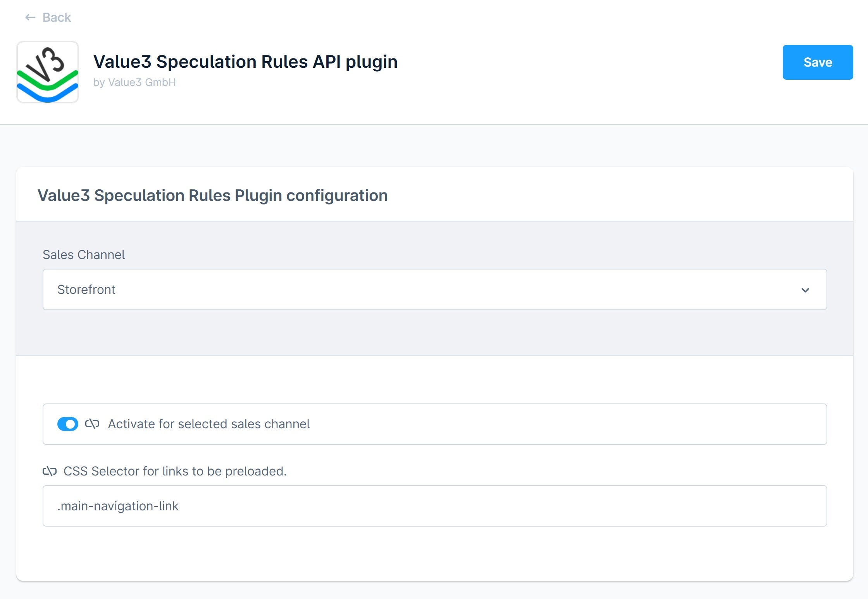Viewport: 868px width, 599px height.
Task: Click 'CSS Selector for links to be preloaded.' label
Action: point(175,471)
